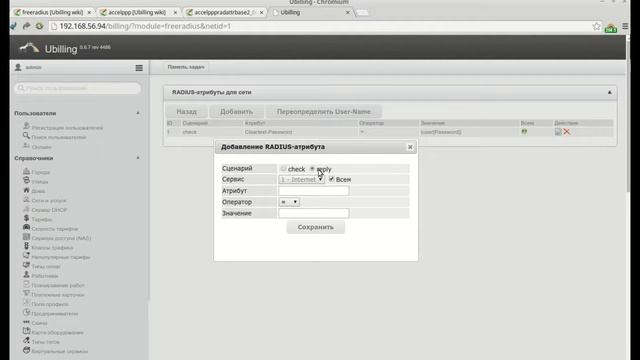This screenshot has width=640, height=360.
Task: Toggle the sidebar hamburger menu beside admin
Action: tap(139, 68)
